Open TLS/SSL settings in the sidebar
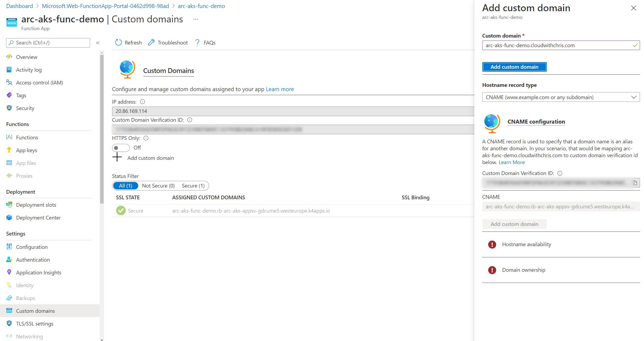The height and width of the screenshot is (341, 644). [35, 323]
